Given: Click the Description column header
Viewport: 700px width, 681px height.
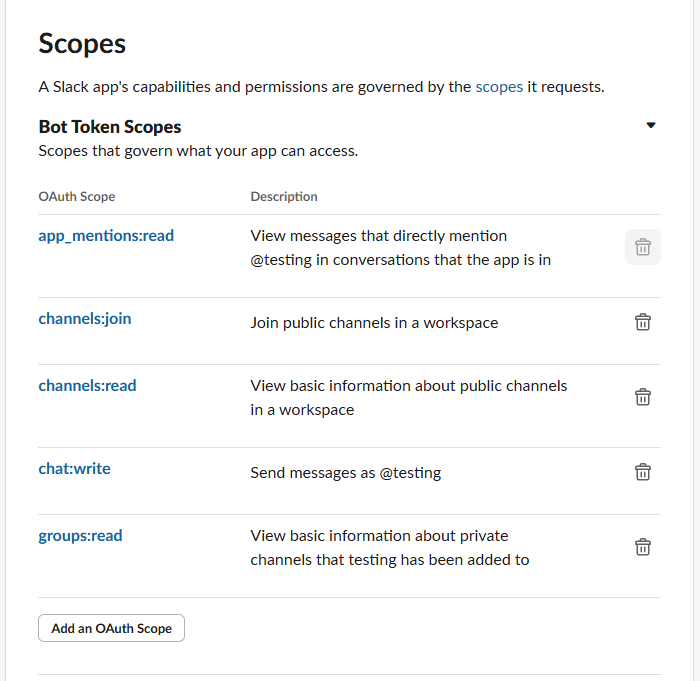Looking at the screenshot, I should (x=284, y=197).
